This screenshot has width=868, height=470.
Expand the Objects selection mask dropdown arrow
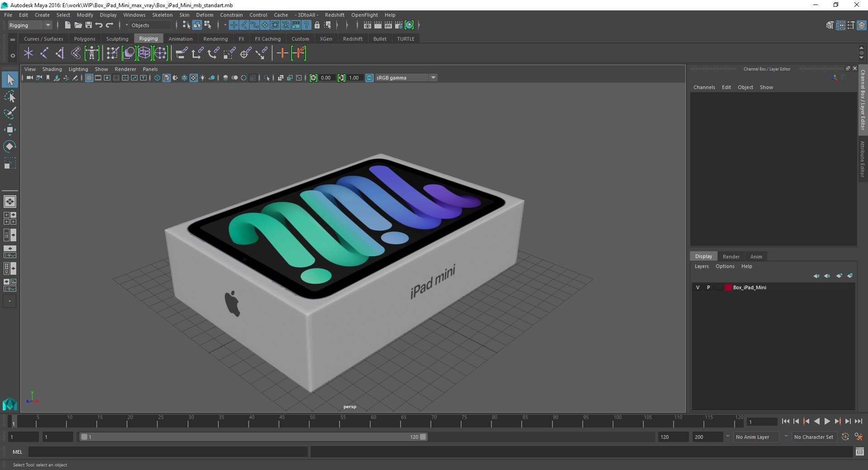[127, 25]
